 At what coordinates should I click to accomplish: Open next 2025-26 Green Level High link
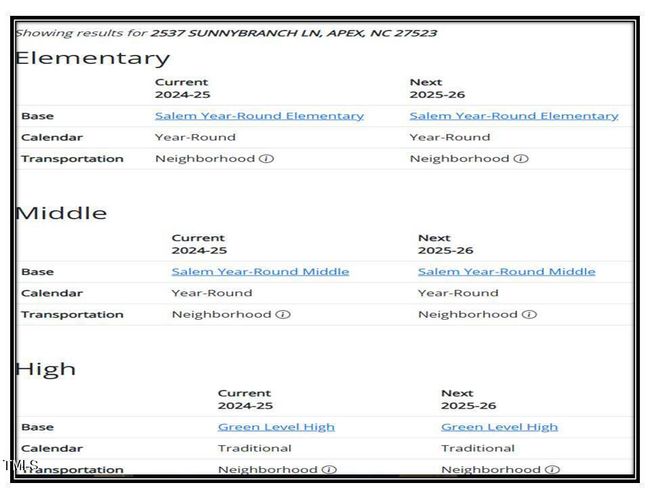tap(500, 427)
